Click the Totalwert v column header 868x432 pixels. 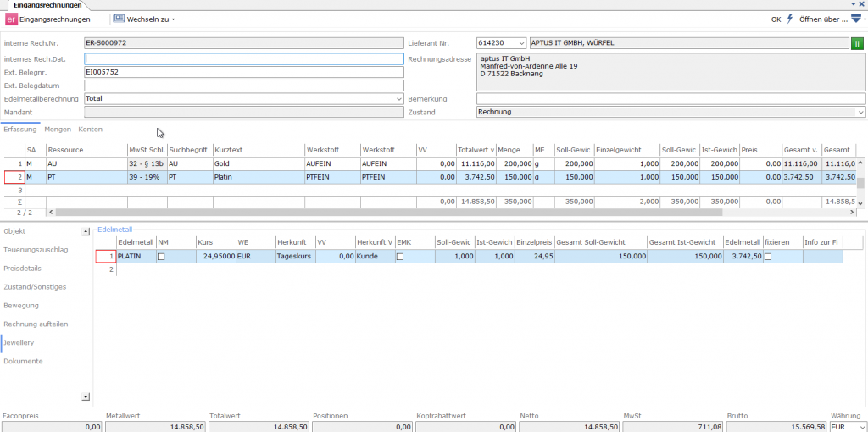tap(476, 150)
